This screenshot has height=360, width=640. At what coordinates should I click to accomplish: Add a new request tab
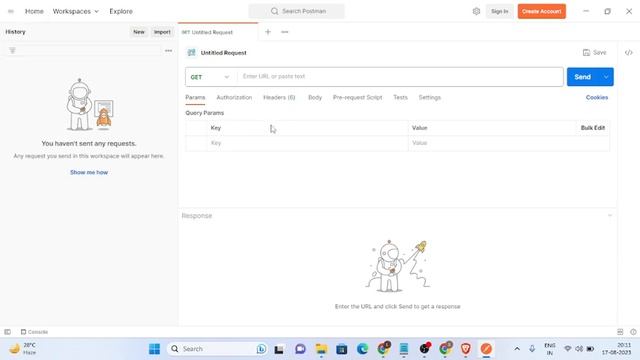[x=268, y=32]
